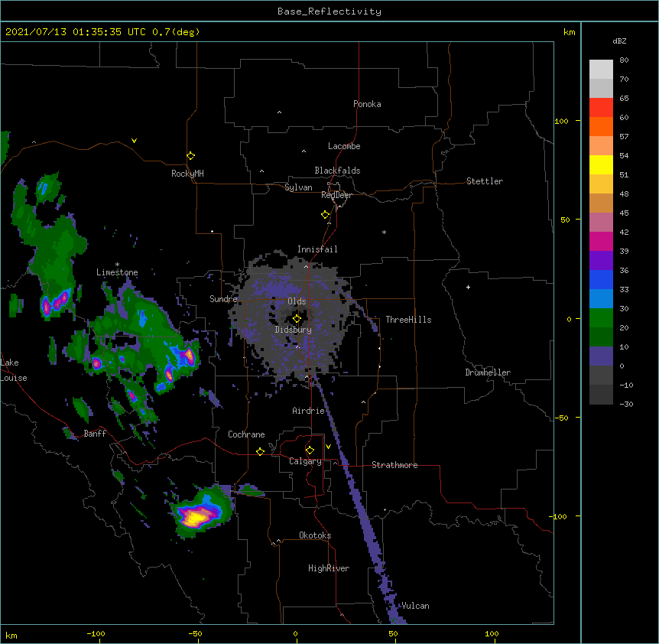Click the RedDeer city label
This screenshot has height=644, width=659.
tap(336, 195)
